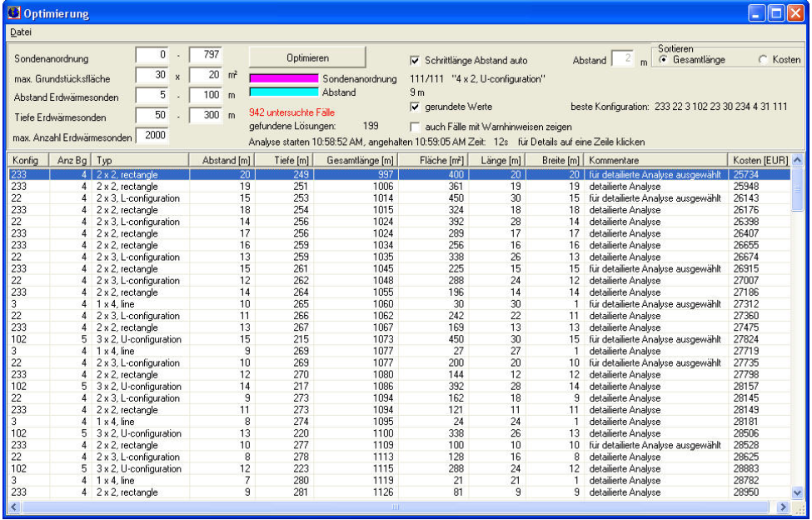Image resolution: width=812 pixels, height=520 pixels.
Task: Select the Gesamtlänge sort radio button
Action: tap(663, 60)
